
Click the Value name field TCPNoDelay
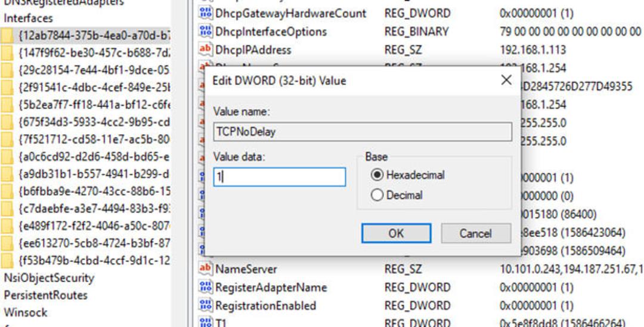pyautogui.click(x=363, y=132)
